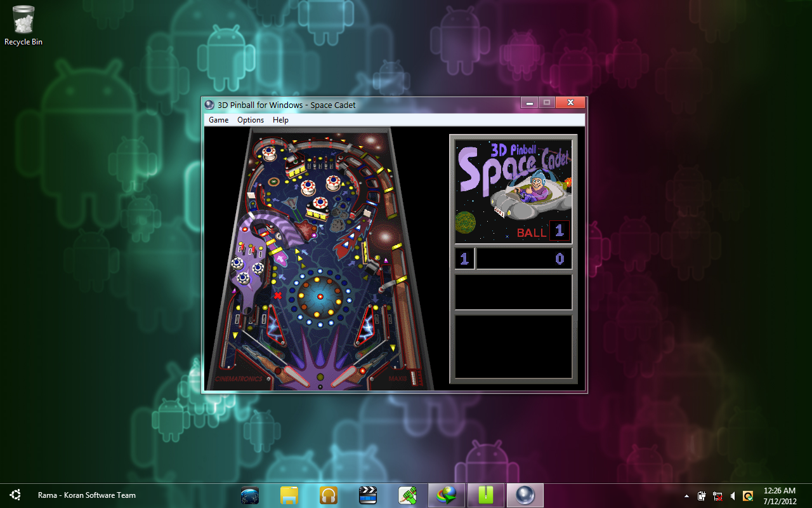Viewport: 812px width, 508px height.
Task: Switch to the Internet Download Manager taskbar icon
Action: [x=447, y=495]
